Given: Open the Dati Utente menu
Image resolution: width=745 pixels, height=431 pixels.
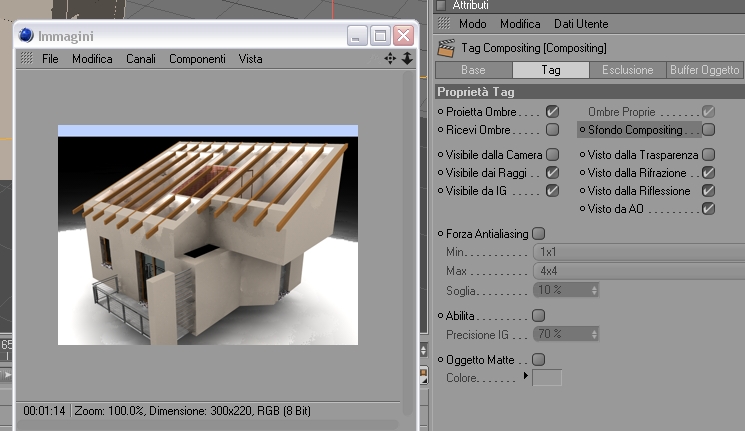Looking at the screenshot, I should pos(581,24).
